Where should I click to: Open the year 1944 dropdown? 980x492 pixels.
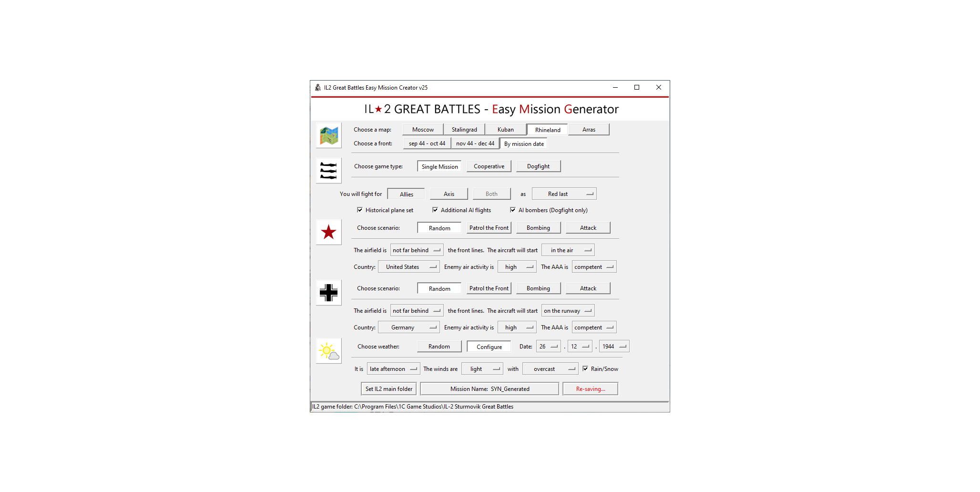coord(614,347)
